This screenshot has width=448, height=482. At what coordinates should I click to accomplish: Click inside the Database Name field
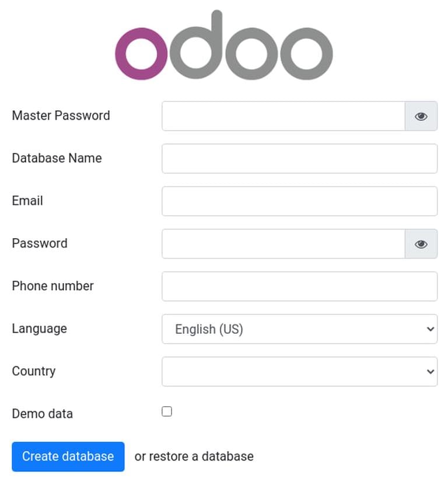coord(299,158)
